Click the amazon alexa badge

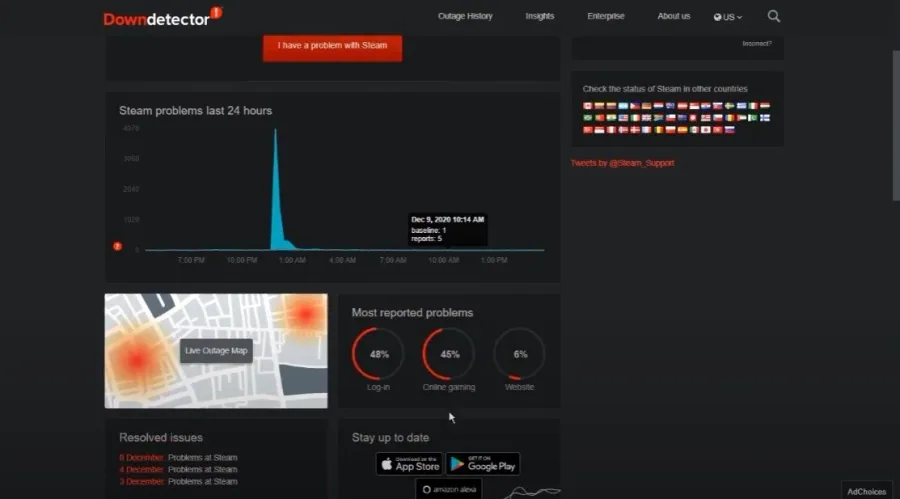(x=449, y=489)
